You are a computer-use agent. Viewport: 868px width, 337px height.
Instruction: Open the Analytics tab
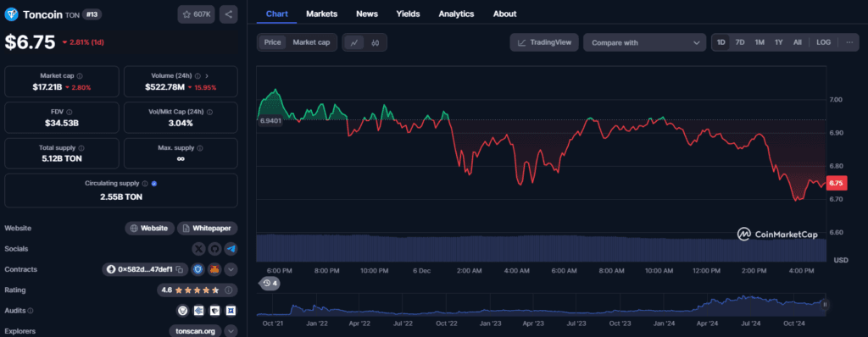click(x=456, y=14)
